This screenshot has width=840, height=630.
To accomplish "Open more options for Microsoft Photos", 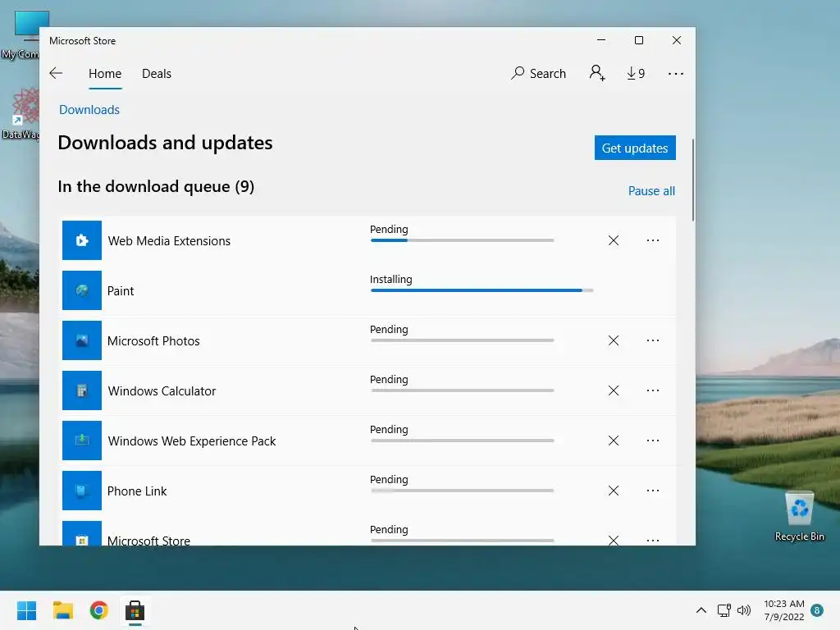I will click(x=652, y=340).
